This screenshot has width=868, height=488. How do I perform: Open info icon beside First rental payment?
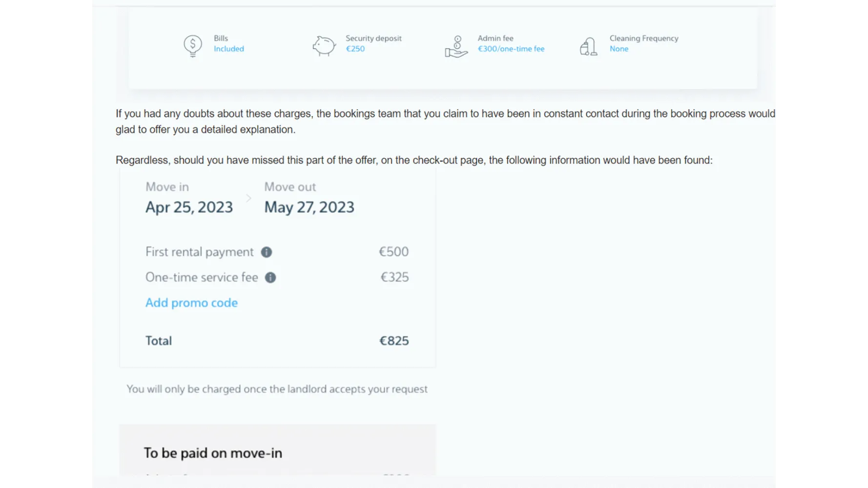(x=266, y=252)
